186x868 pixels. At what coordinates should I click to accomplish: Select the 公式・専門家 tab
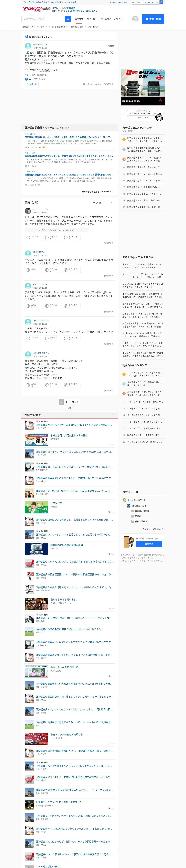pos(105,19)
